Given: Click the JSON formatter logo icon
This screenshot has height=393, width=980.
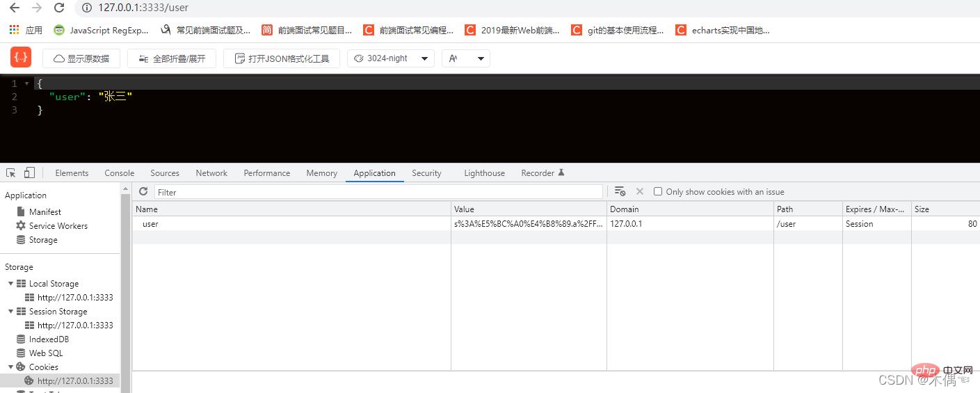Looking at the screenshot, I should point(21,58).
